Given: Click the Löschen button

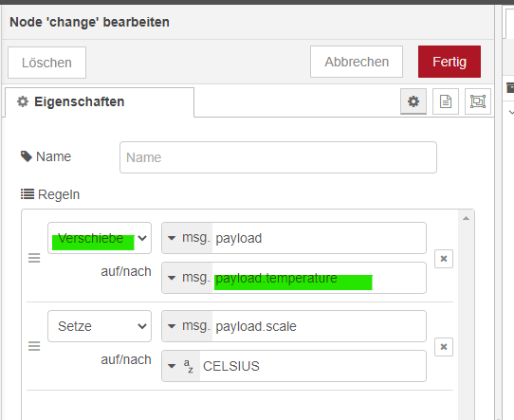Looking at the screenshot, I should (x=46, y=63).
